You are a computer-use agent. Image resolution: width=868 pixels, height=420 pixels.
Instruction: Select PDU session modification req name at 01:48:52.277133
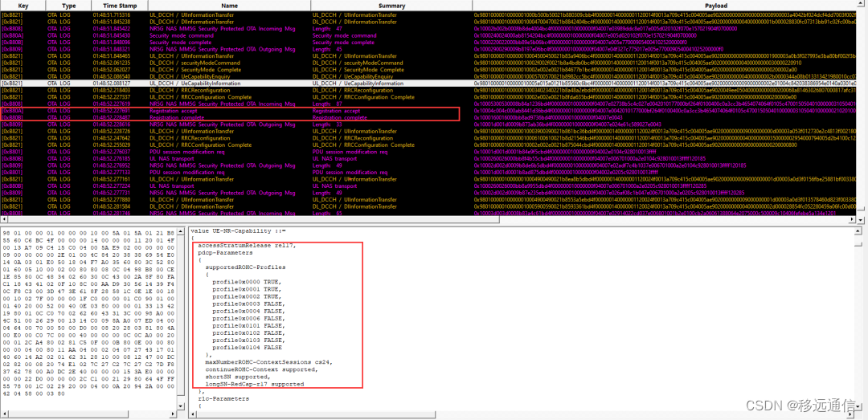187,172
